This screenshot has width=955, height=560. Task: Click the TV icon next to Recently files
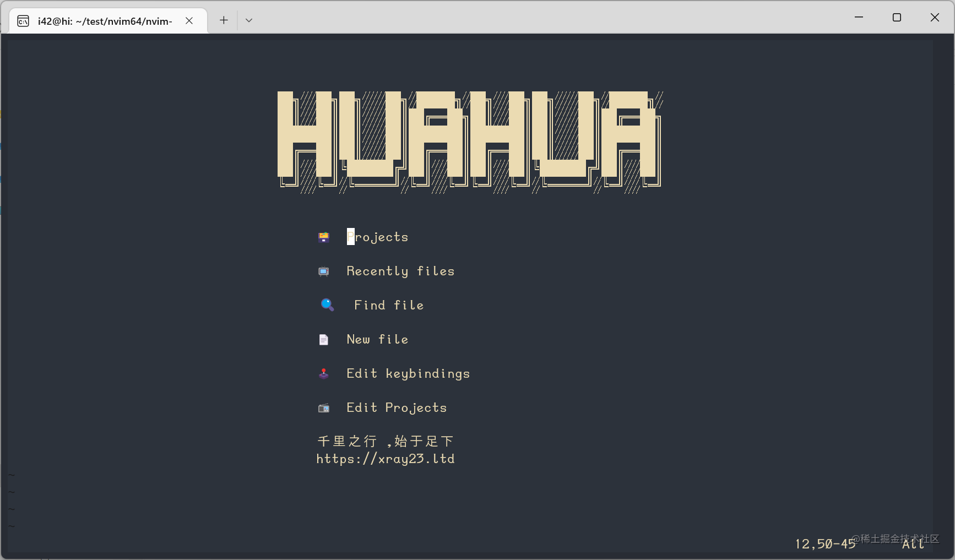tap(324, 271)
